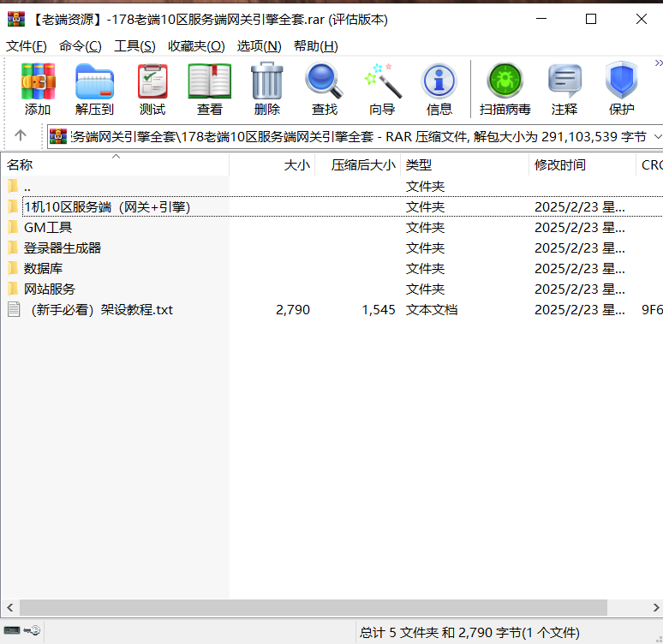Click 文本文档 type cell
Image resolution: width=663 pixels, height=644 pixels.
pyautogui.click(x=432, y=310)
